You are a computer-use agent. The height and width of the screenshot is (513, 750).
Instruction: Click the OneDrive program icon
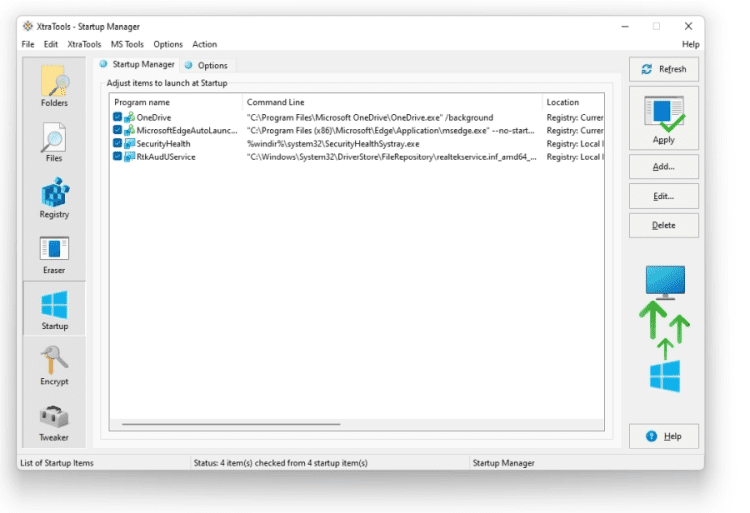click(129, 117)
